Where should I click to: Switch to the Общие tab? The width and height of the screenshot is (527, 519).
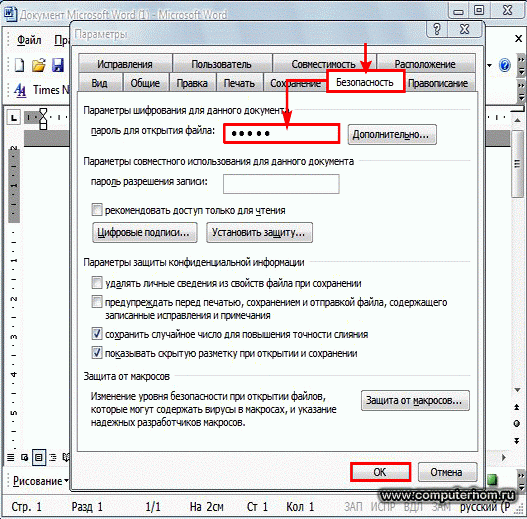click(x=145, y=83)
